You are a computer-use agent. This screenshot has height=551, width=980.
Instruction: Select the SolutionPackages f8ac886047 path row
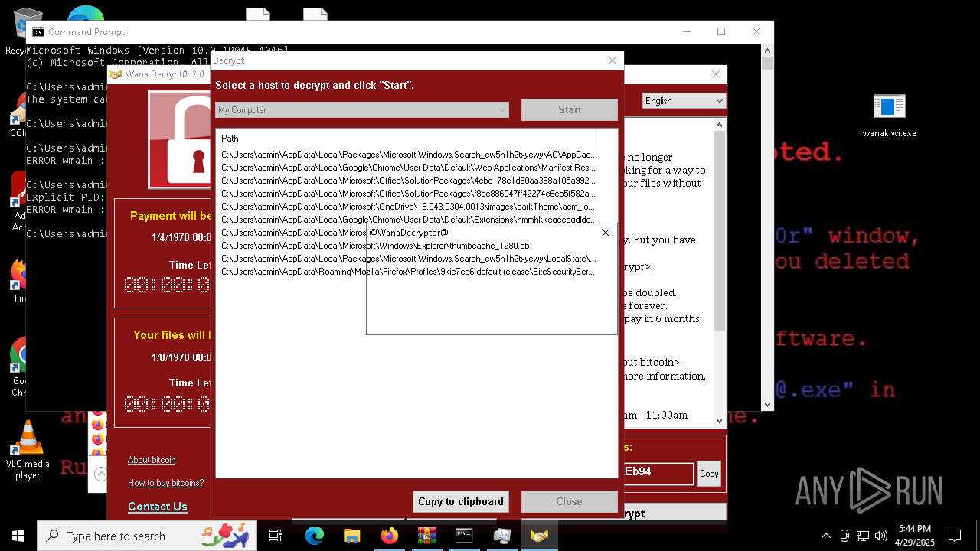pos(409,194)
